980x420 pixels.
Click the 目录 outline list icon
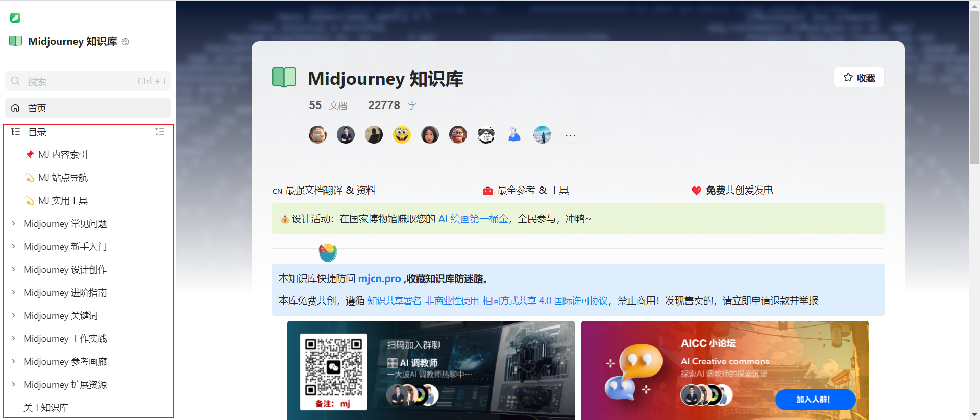click(x=15, y=132)
